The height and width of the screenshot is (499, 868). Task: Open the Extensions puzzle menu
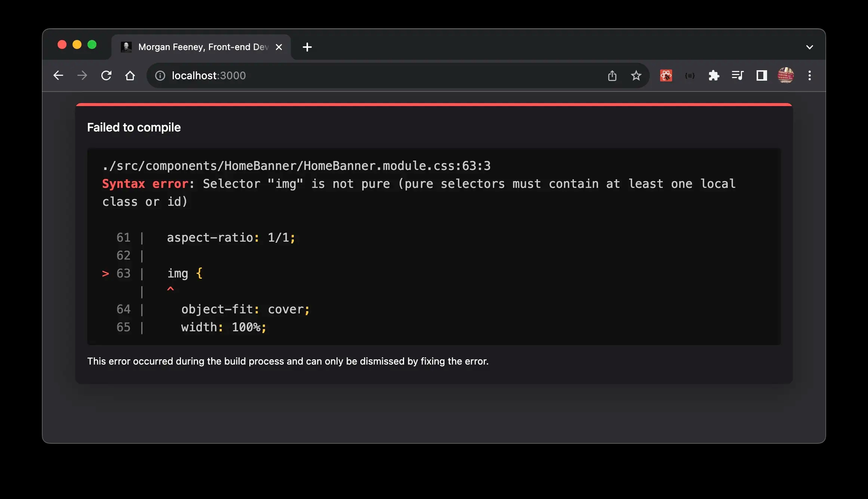pyautogui.click(x=714, y=76)
